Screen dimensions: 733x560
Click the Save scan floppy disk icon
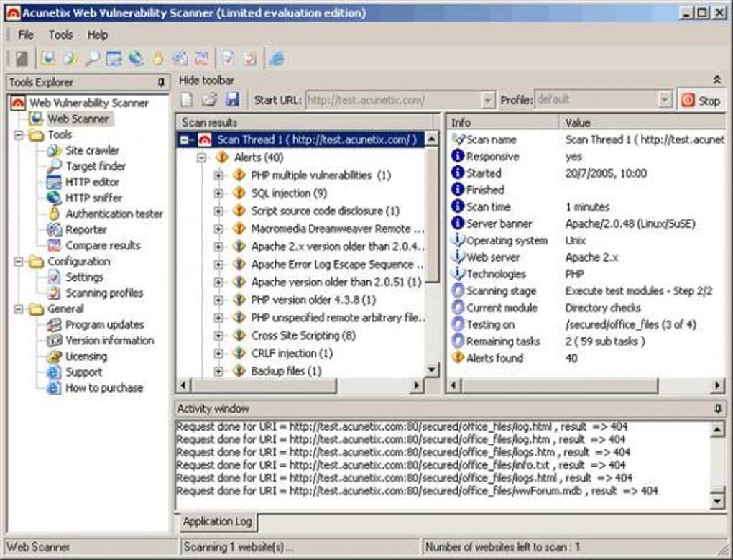(x=232, y=100)
